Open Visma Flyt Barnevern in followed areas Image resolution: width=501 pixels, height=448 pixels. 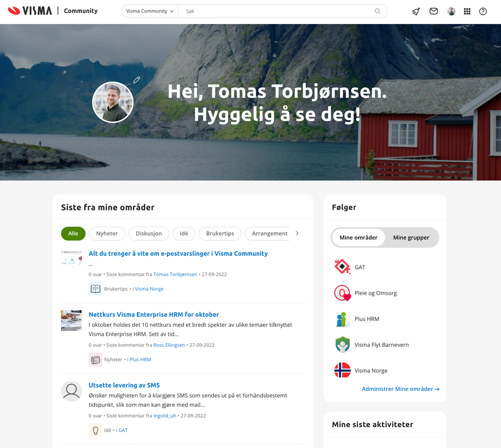tap(382, 345)
